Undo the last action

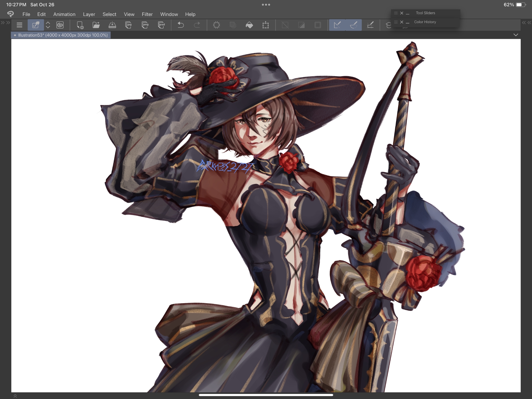(x=181, y=25)
